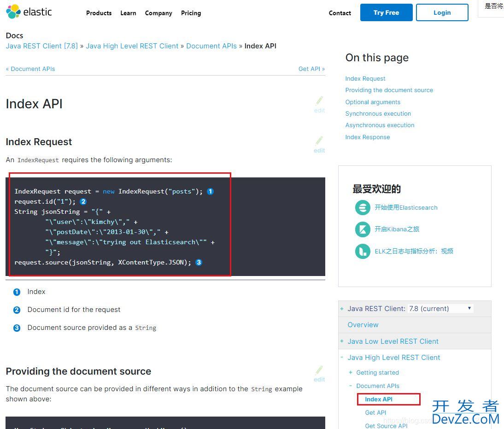Open Java REST Client [7.8] breadcrumb
The image size is (504, 429).
point(42,46)
